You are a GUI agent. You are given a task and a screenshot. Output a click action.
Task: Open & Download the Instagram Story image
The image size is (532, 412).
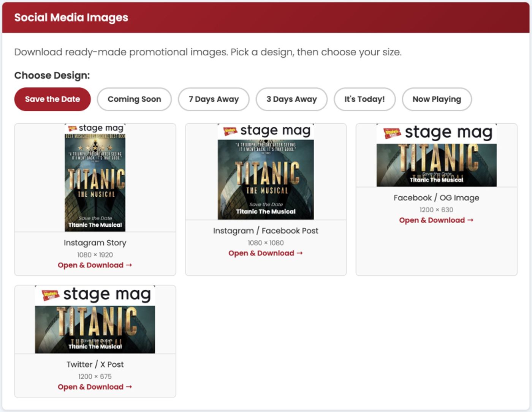(x=95, y=265)
